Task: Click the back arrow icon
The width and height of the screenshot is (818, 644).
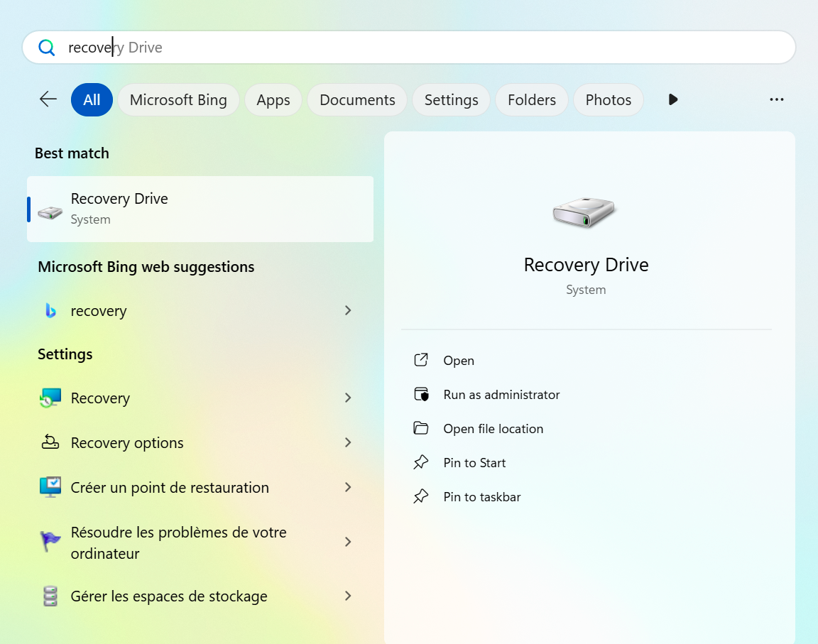Action: 48,99
